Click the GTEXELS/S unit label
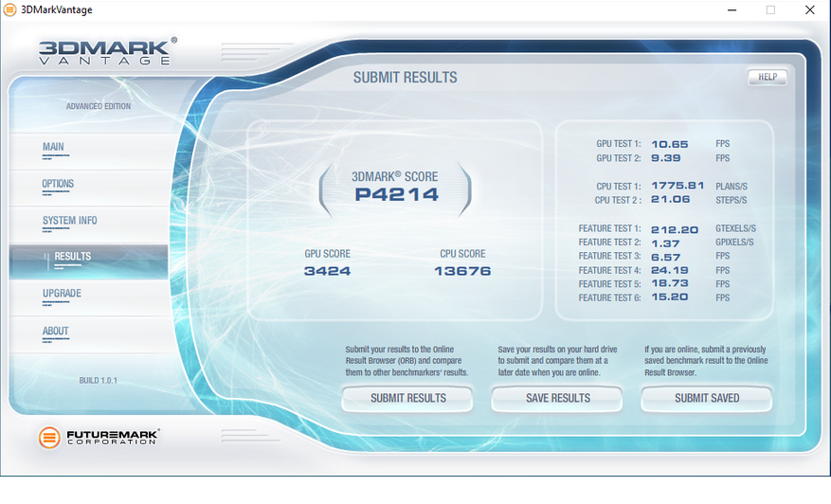The height and width of the screenshot is (504, 831). coord(735,228)
